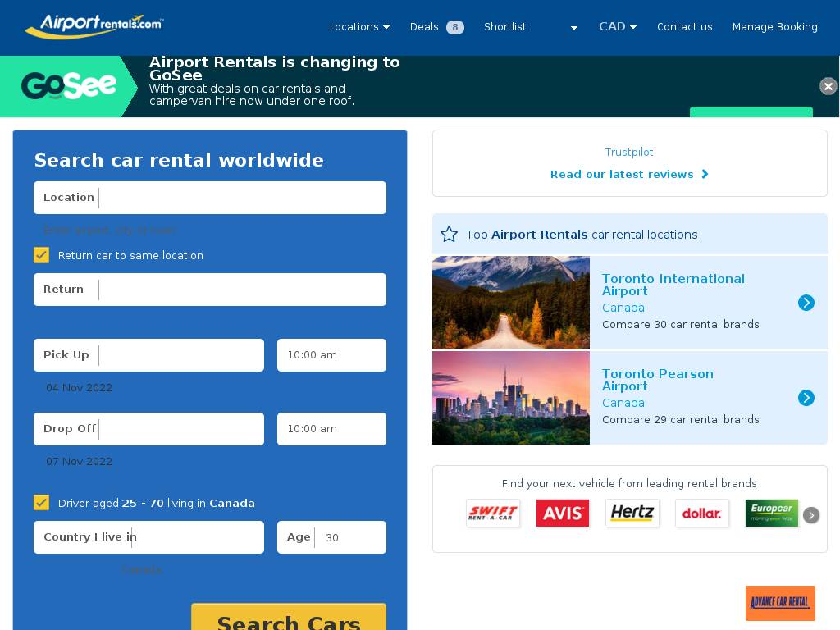Click the '04 Nov 2022' date text
The image size is (840, 630).
pos(80,387)
